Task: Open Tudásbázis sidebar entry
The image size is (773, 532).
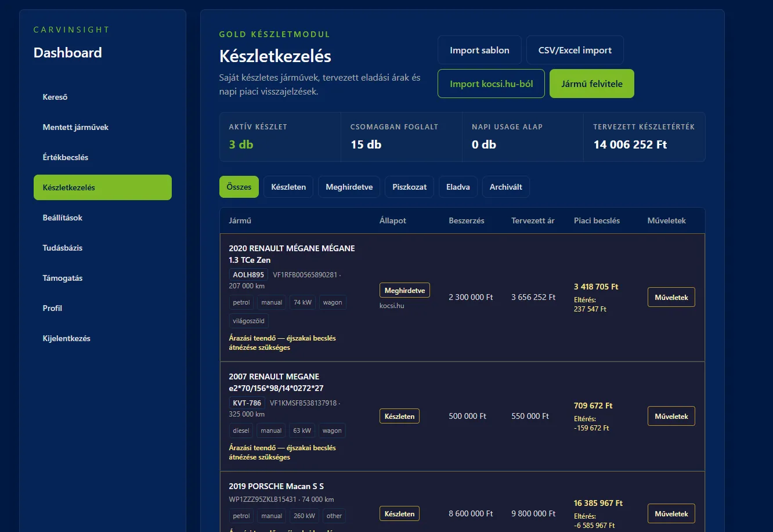Action: point(103,248)
